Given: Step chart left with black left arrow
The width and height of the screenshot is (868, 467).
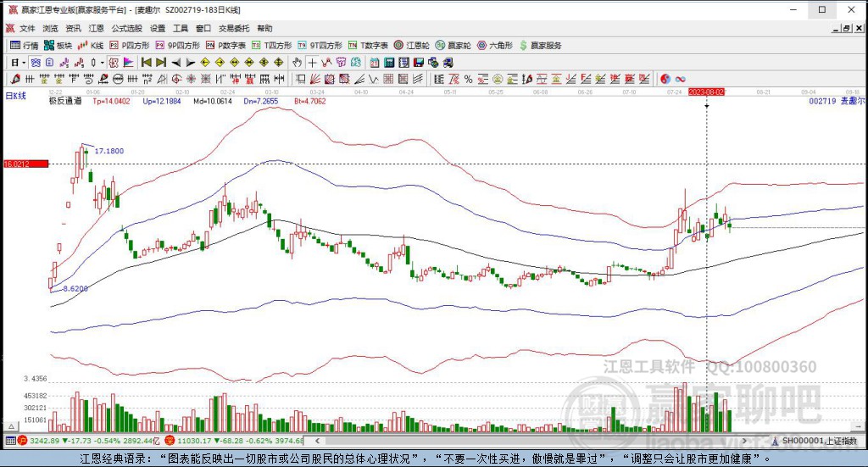Looking at the screenshot, I should point(176,63).
